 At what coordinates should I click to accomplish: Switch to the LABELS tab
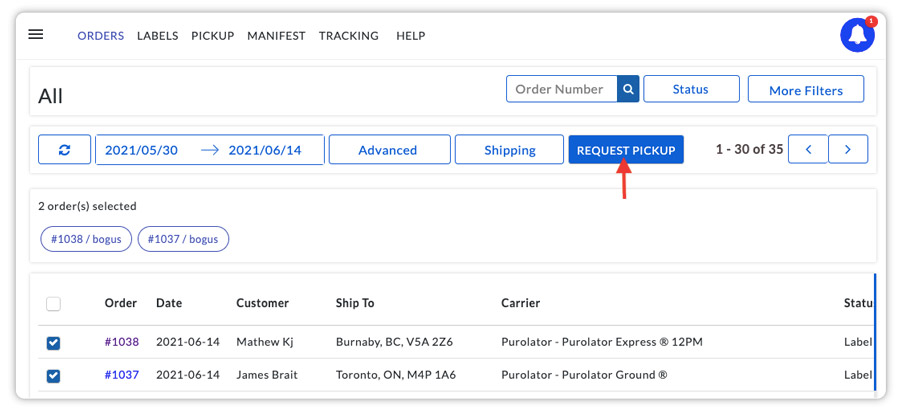pos(157,36)
